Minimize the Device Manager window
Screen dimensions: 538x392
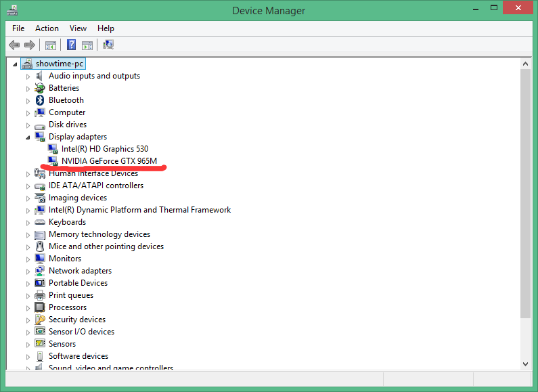pyautogui.click(x=476, y=9)
